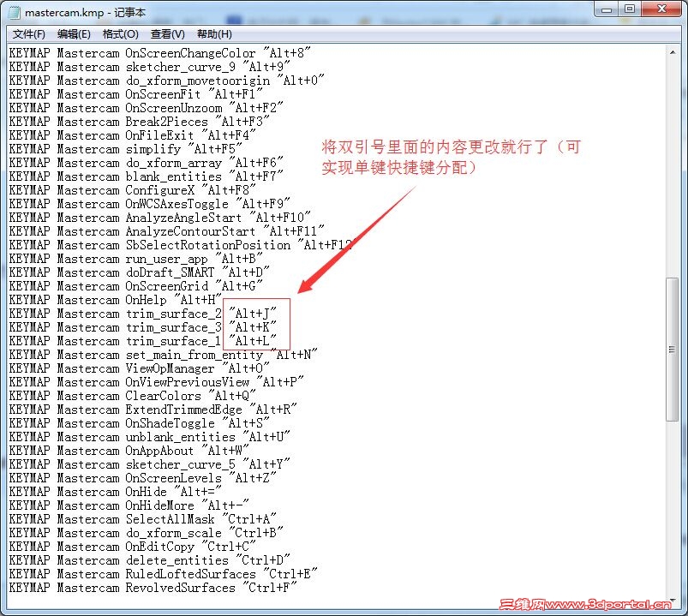Maximize the Notepad window
This screenshot has width=688, height=616.
click(630, 9)
